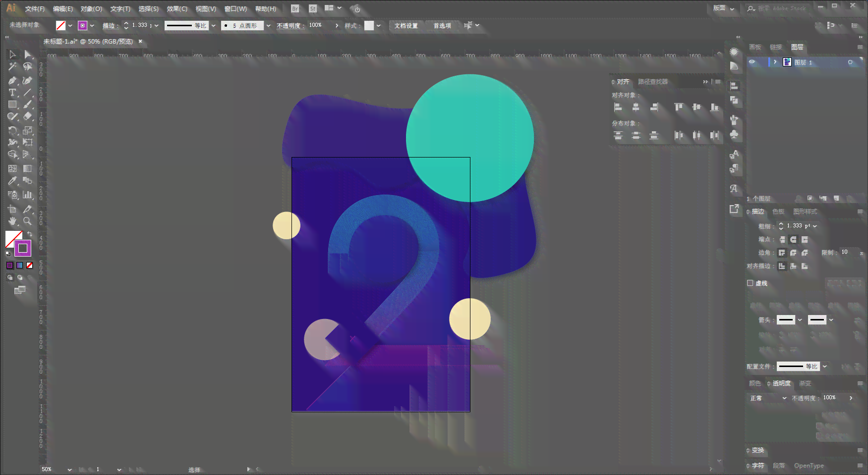Open 文件(F) menu
The width and height of the screenshot is (868, 475).
click(35, 9)
